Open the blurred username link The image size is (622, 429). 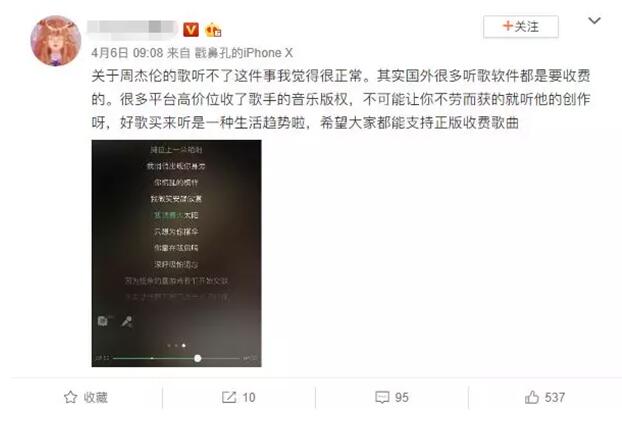tap(132, 29)
